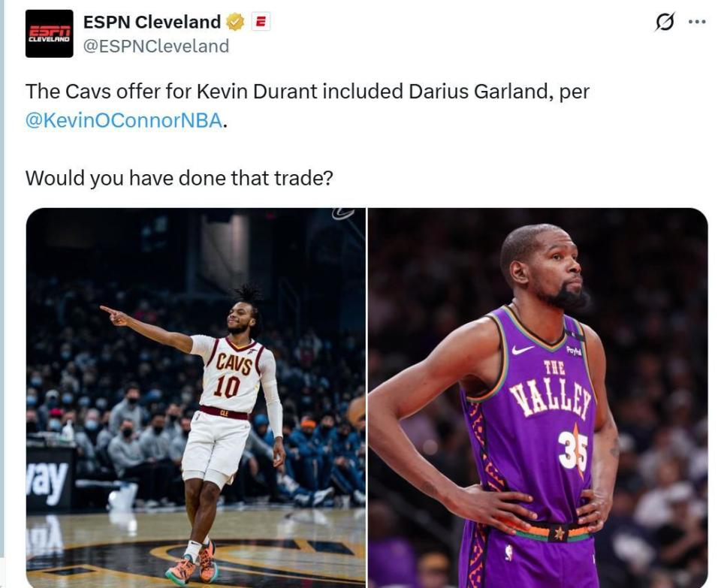The width and height of the screenshot is (721, 588).
Task: Click the ESPN Cleveland display name
Action: [152, 22]
